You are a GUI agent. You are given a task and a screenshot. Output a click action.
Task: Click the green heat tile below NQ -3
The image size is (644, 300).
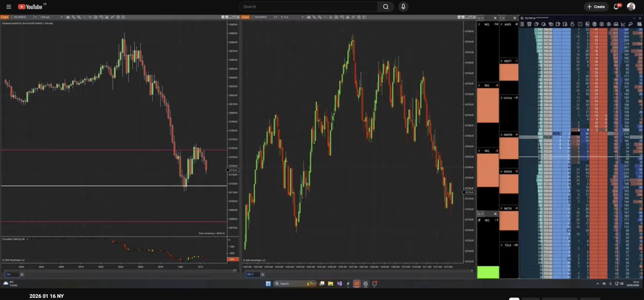(488, 272)
